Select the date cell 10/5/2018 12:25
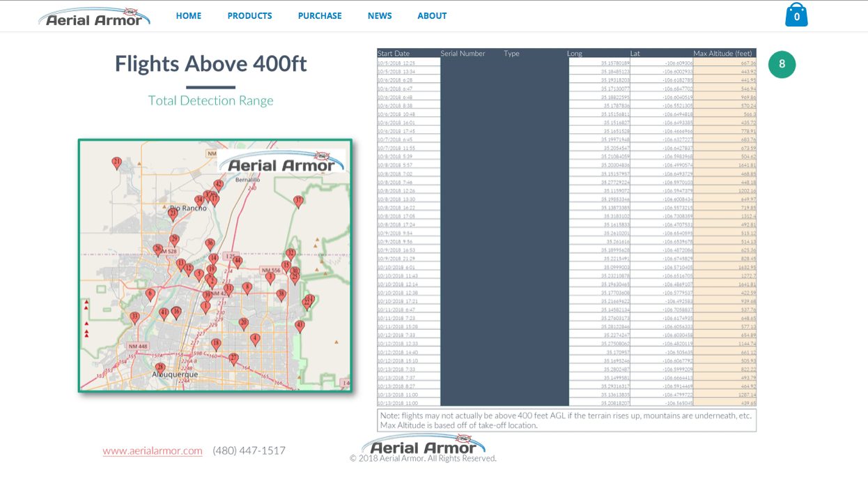Screen dimensions: 868x479 [x=408, y=63]
